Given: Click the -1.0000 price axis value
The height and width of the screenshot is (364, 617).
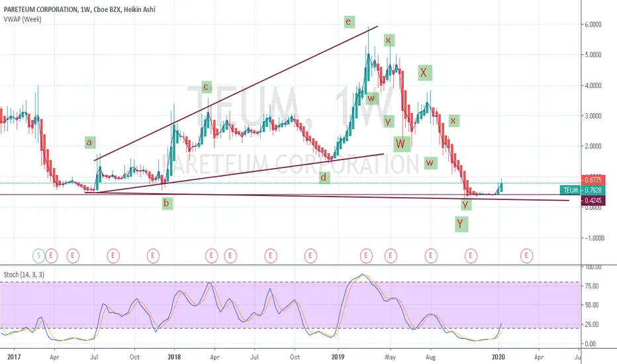Looking at the screenshot, I should (593, 238).
